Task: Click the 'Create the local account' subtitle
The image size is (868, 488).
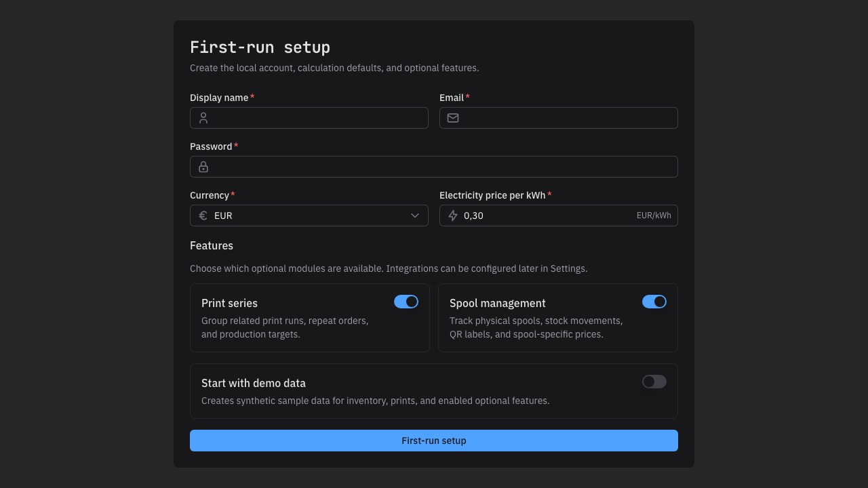Action: (x=334, y=68)
